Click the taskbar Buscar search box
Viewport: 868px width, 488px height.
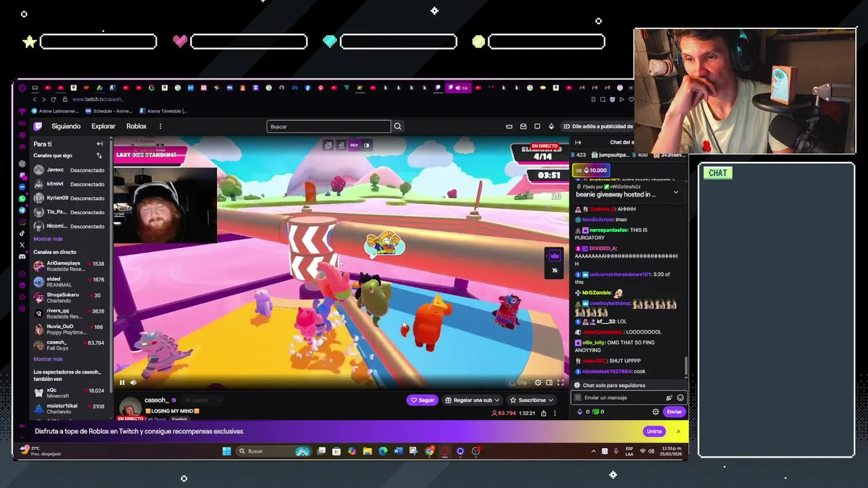[x=275, y=451]
